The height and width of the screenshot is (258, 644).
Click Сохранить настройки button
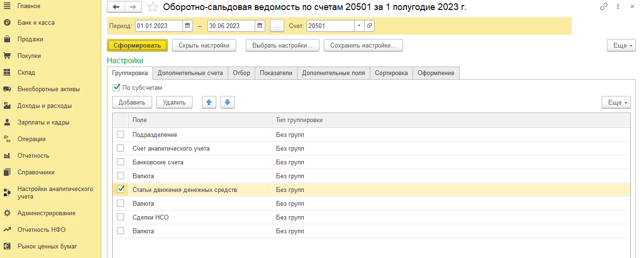(363, 46)
